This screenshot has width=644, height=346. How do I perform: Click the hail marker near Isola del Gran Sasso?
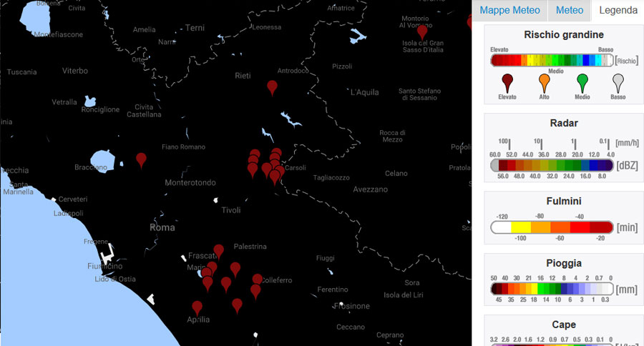pyautogui.click(x=422, y=31)
